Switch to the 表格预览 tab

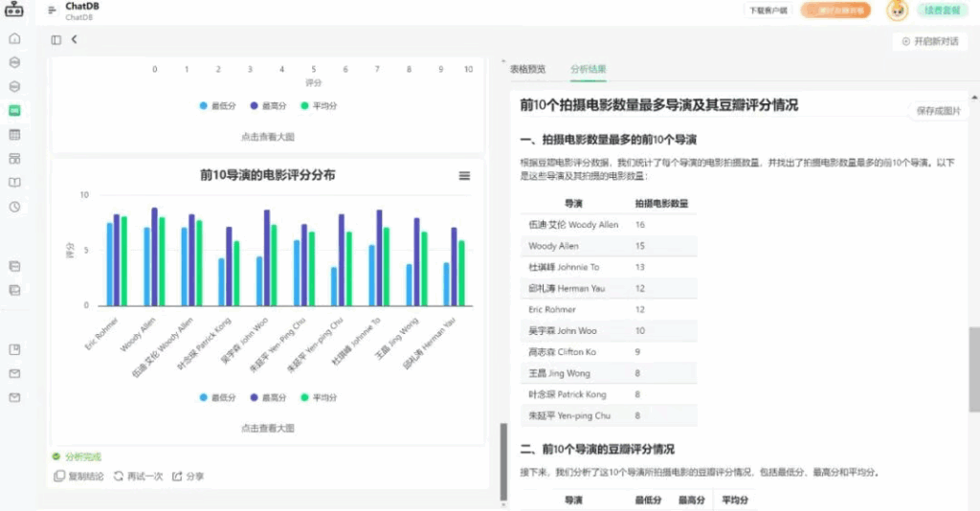(x=527, y=69)
